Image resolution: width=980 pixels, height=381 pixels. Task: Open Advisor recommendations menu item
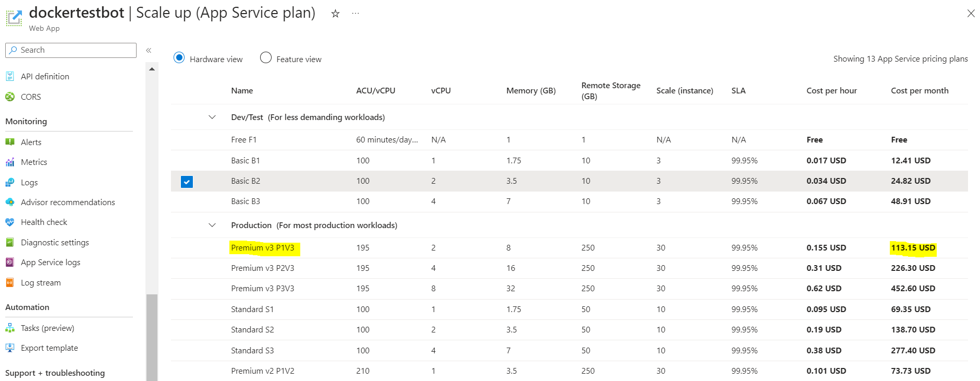coord(68,202)
